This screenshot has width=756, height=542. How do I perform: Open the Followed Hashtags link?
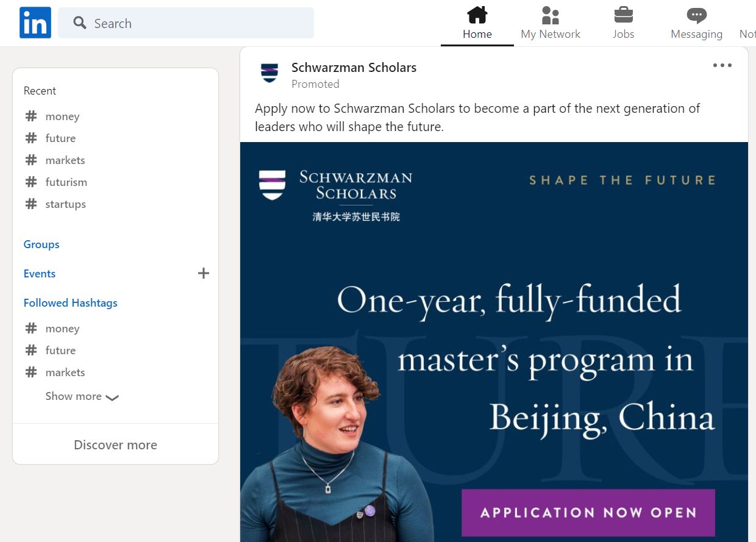coord(70,302)
